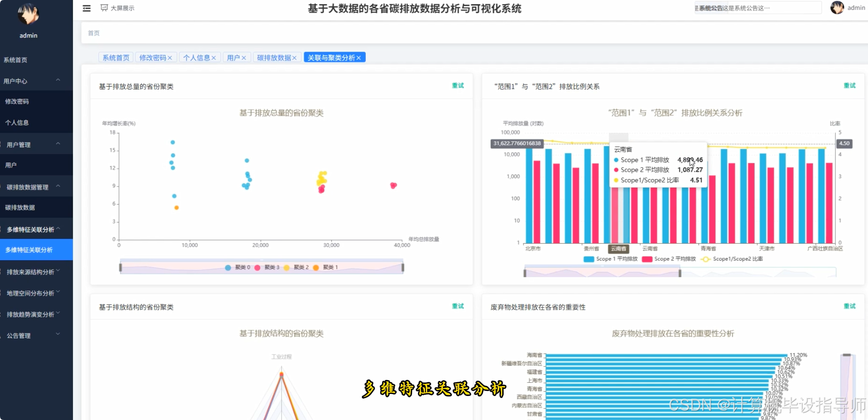The height and width of the screenshot is (420, 868).
Task: Close the 修改密码 tab
Action: (x=170, y=58)
